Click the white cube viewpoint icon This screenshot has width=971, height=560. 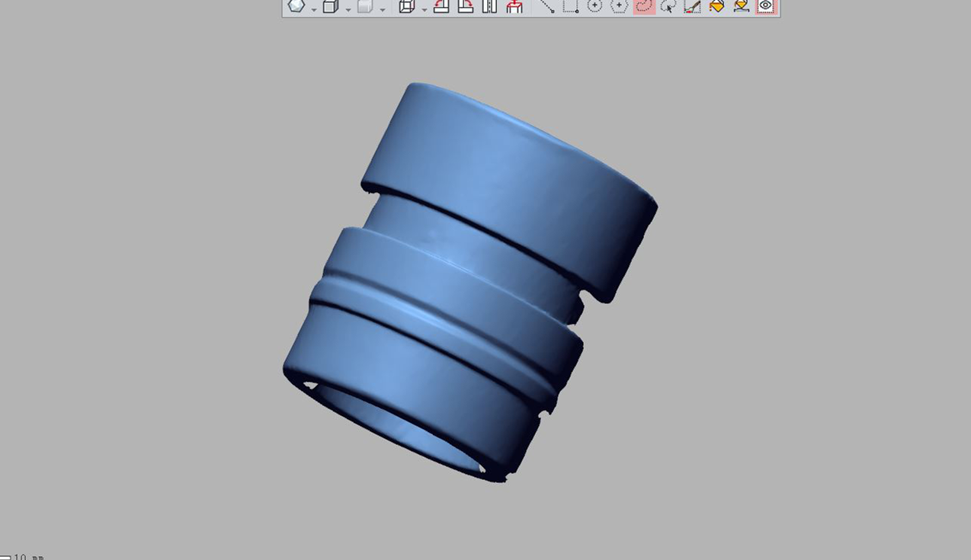pyautogui.click(x=330, y=6)
